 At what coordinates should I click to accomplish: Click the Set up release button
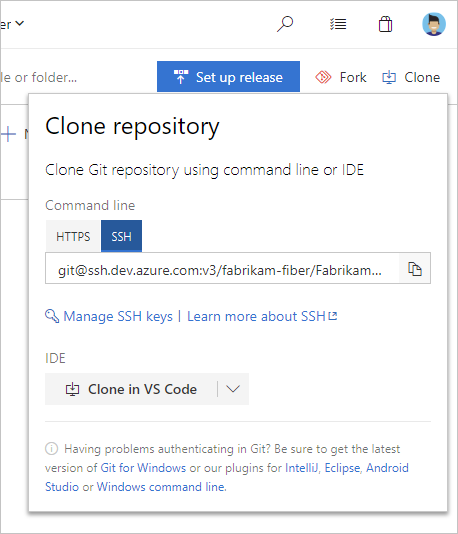228,77
